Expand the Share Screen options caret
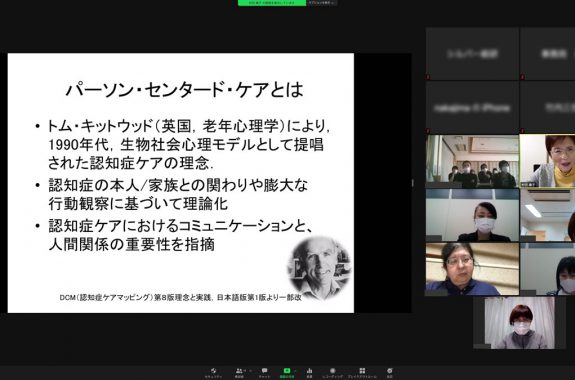The image size is (575, 380). [x=296, y=371]
